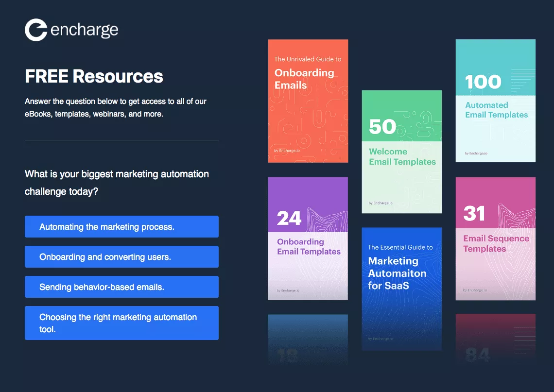Viewport: 554px width, 392px height.
Task: Click the faded blue '18' book cover
Action: coord(308,340)
